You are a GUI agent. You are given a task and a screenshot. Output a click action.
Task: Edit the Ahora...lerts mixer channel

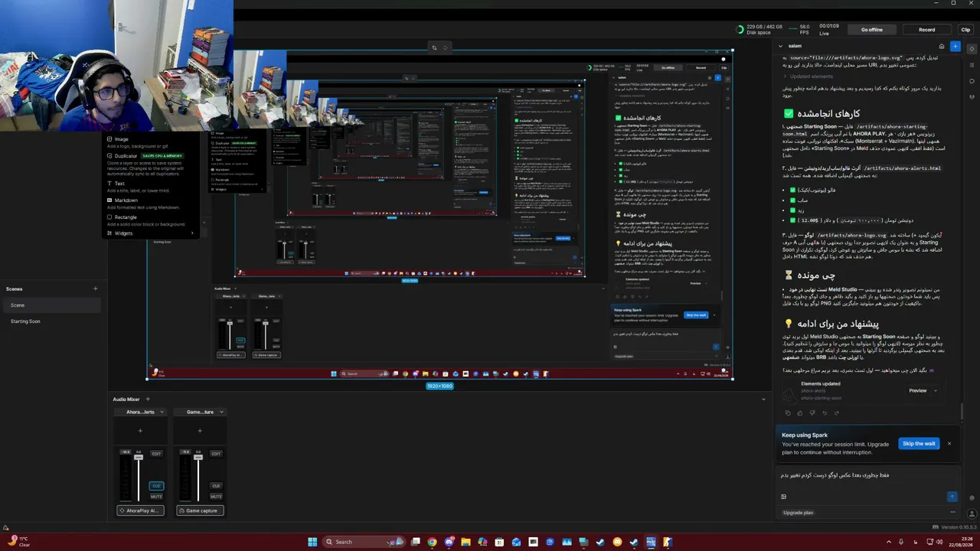point(156,453)
